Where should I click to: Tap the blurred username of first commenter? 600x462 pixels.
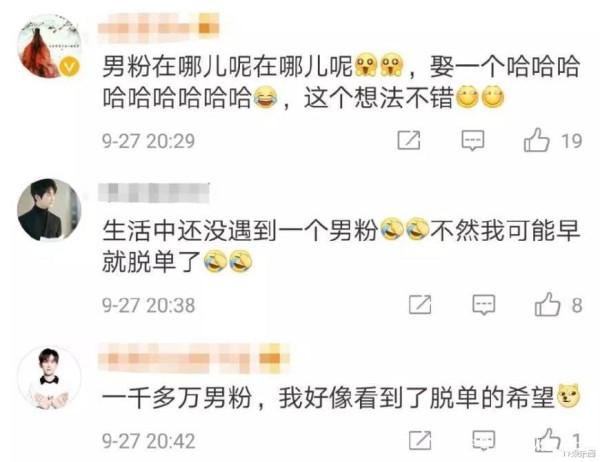point(159,28)
